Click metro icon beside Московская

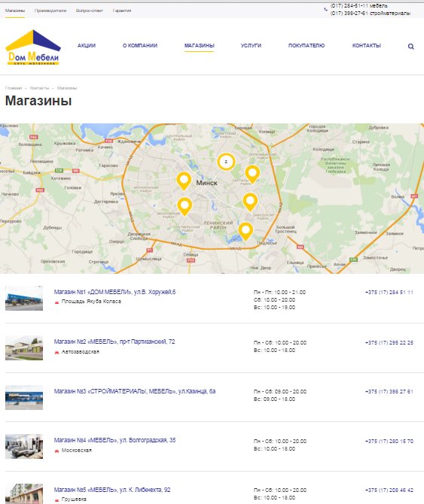(x=57, y=451)
